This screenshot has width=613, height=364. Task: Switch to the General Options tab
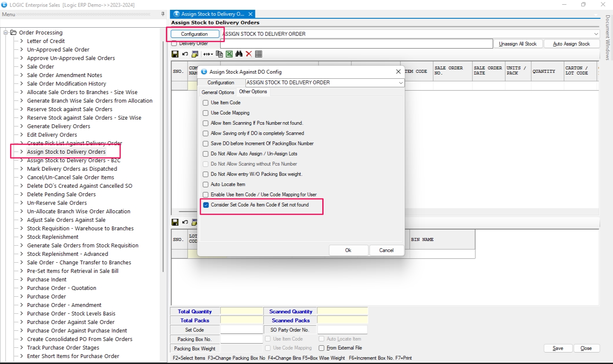pyautogui.click(x=218, y=92)
